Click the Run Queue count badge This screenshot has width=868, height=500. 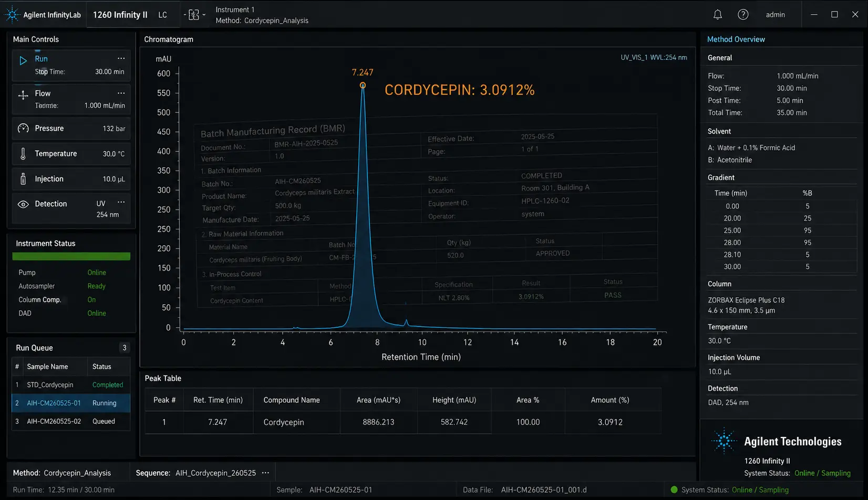pyautogui.click(x=125, y=348)
